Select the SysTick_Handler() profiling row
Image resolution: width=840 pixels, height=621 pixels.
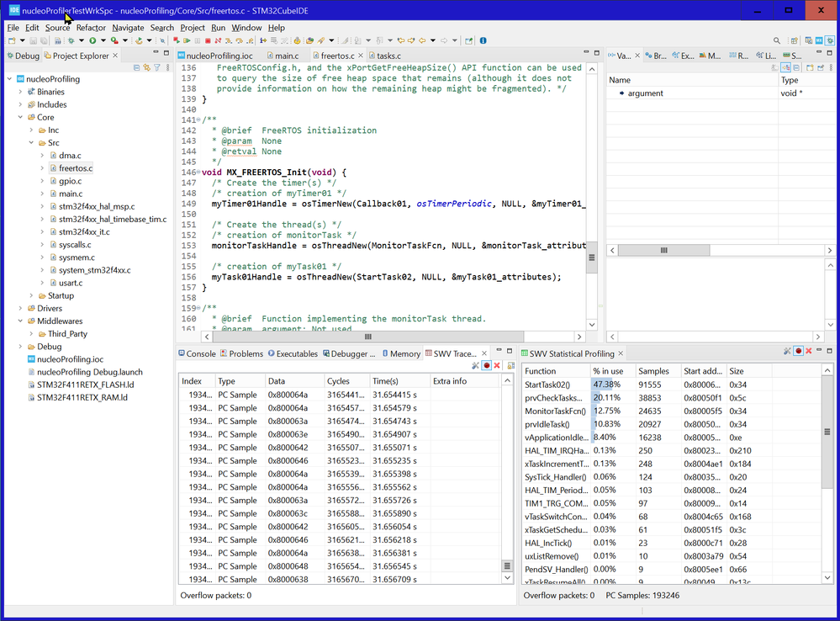(671, 477)
